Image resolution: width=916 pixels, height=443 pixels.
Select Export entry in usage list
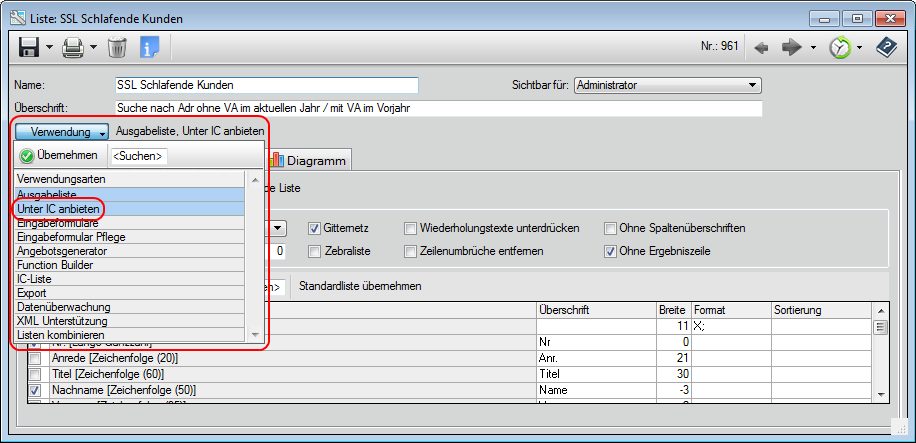click(x=129, y=293)
